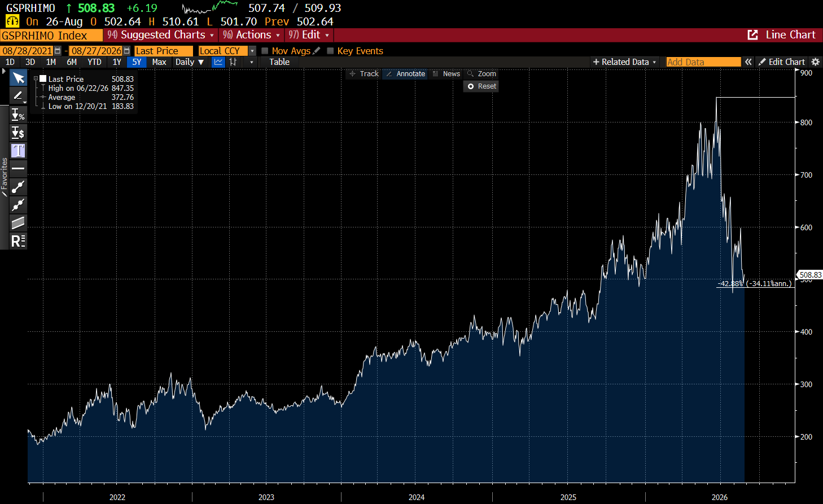This screenshot has width=823, height=504.
Task: Select YTD time range
Action: tap(94, 62)
